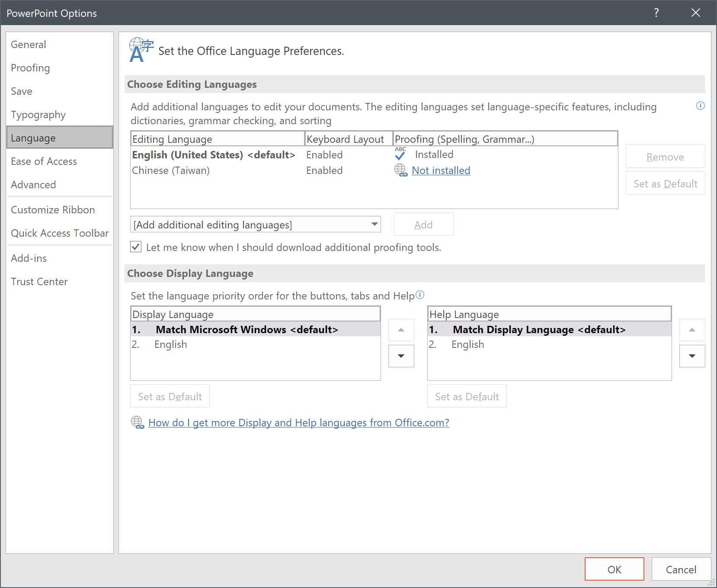Click Set as Default for editing language
Screen dimensions: 717x588
click(x=665, y=183)
